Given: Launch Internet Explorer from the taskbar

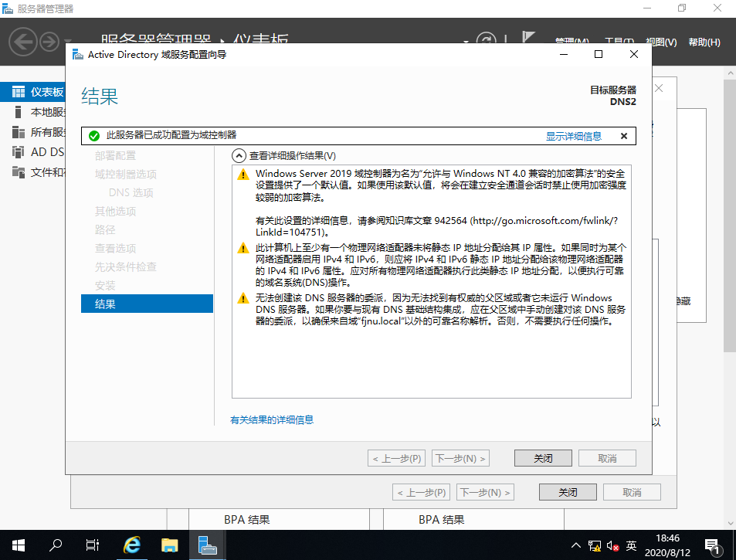Looking at the screenshot, I should click(x=132, y=545).
